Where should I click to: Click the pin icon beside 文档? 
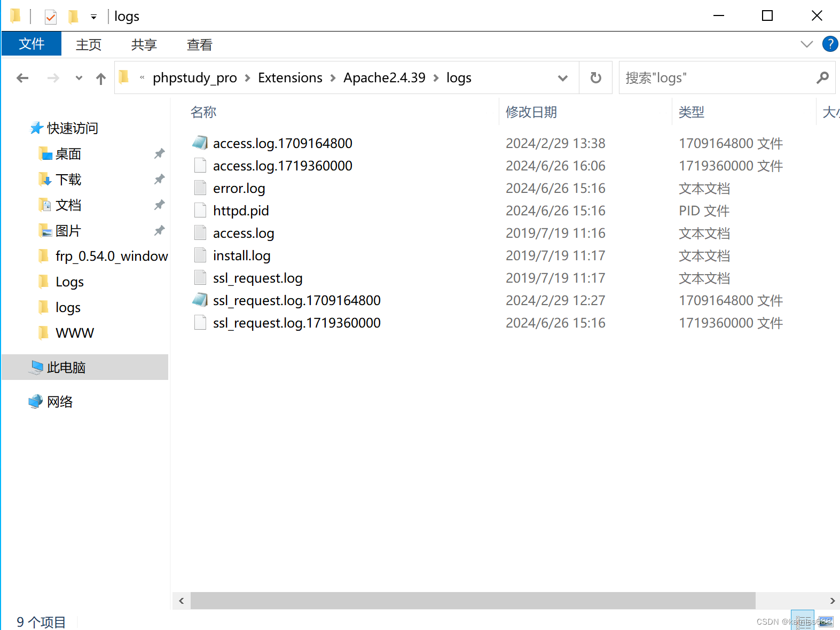(x=159, y=205)
